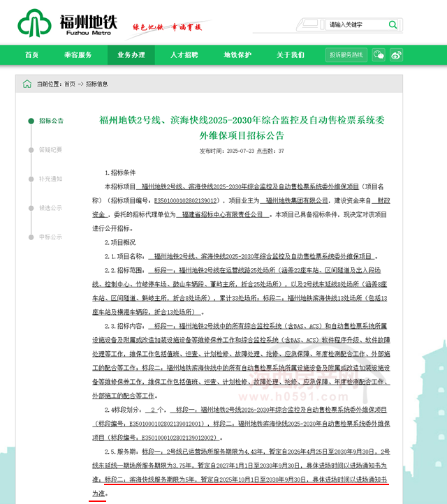447x504 pixels.
Task: Open 地铁保护 menu
Action: click(x=237, y=55)
